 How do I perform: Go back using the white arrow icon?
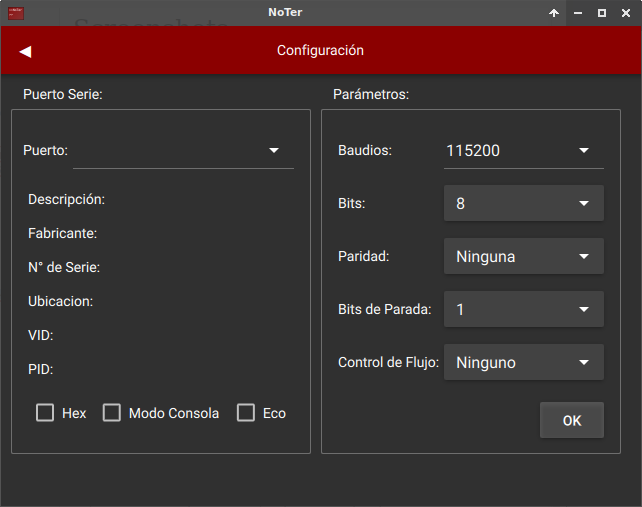point(25,52)
